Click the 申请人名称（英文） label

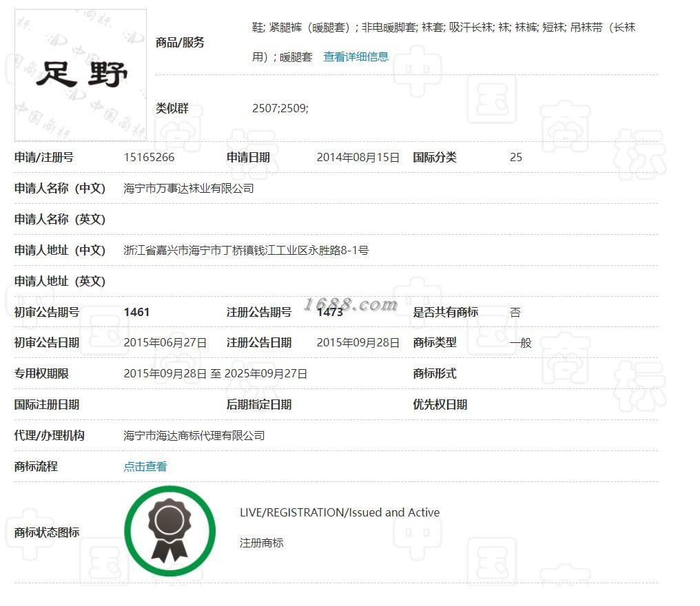pos(60,220)
